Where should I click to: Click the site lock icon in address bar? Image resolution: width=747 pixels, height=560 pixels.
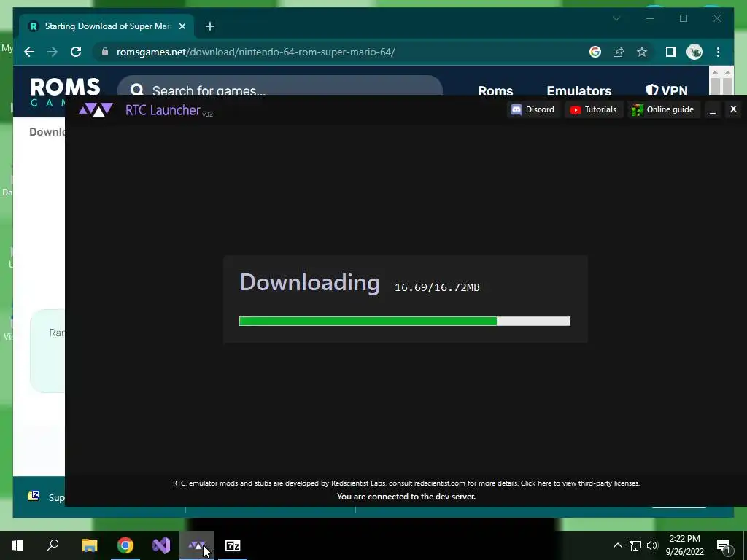tap(105, 52)
